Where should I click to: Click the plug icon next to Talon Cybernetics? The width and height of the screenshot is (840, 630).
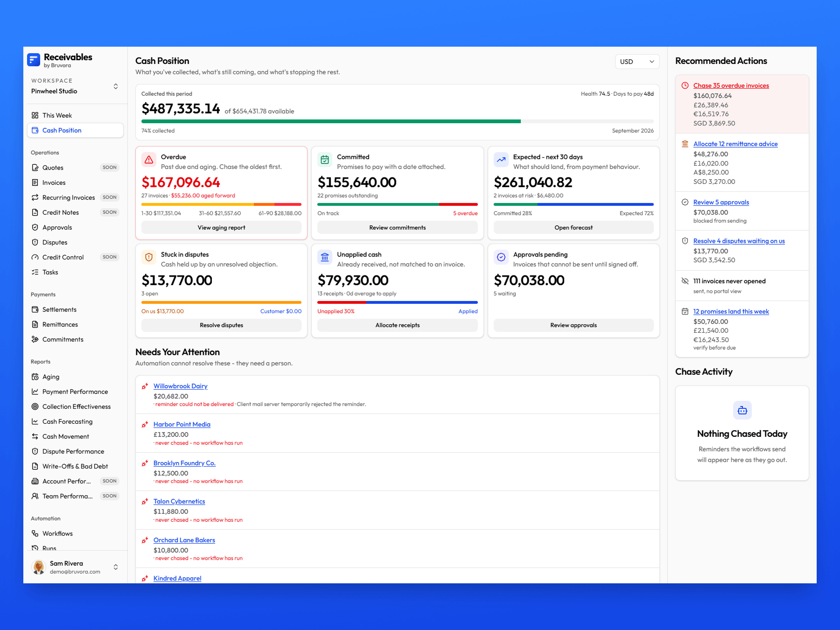click(x=145, y=501)
